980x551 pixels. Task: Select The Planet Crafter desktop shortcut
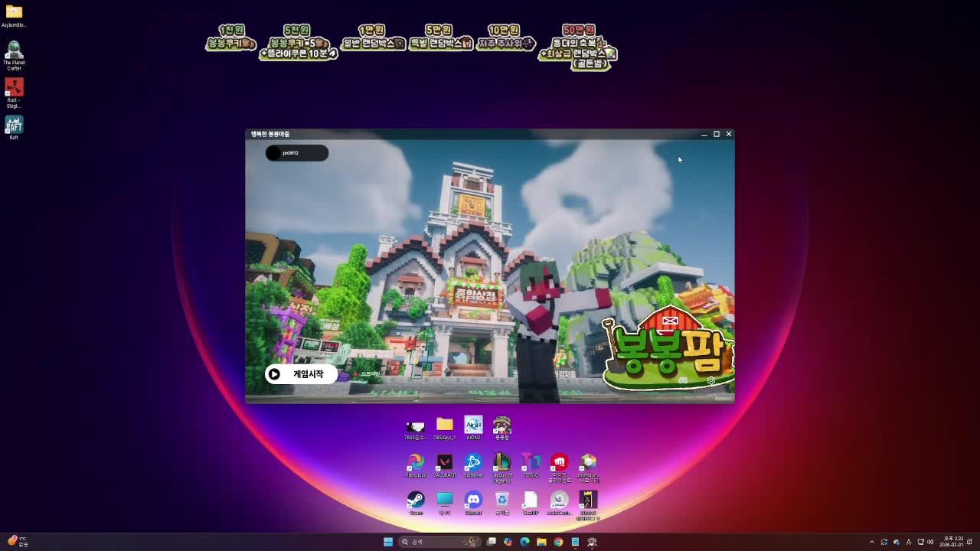(14, 55)
